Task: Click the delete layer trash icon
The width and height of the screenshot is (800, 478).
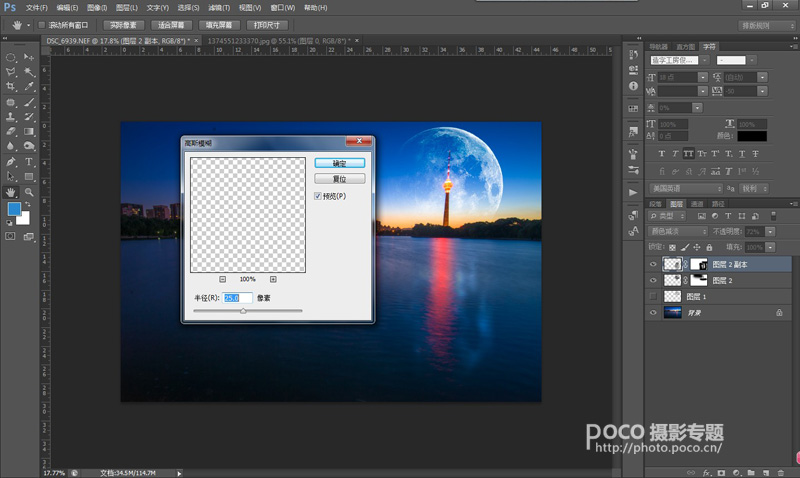Action: (781, 473)
